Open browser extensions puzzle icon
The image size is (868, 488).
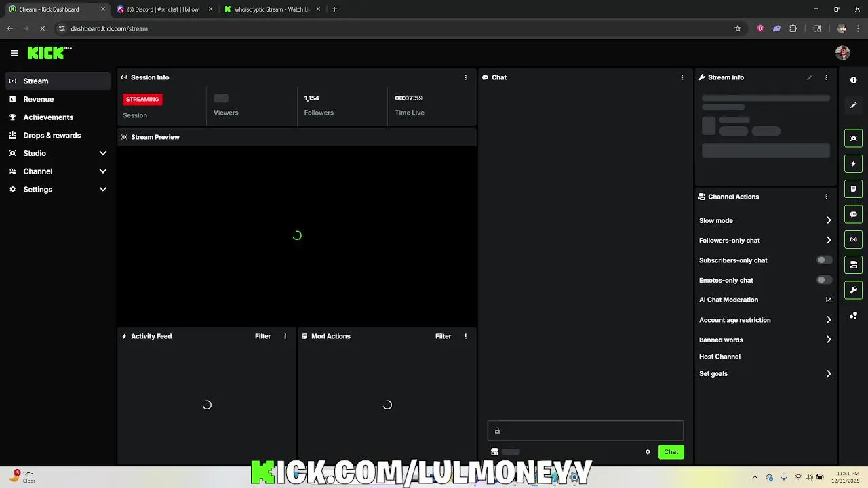pyautogui.click(x=793, y=28)
